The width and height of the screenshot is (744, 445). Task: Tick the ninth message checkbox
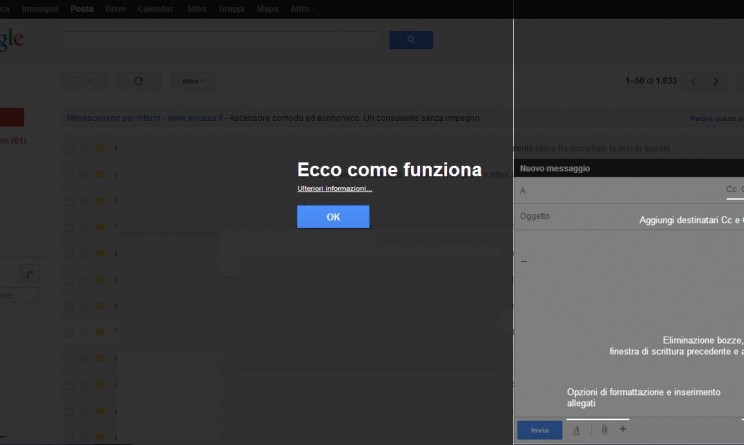click(x=69, y=359)
